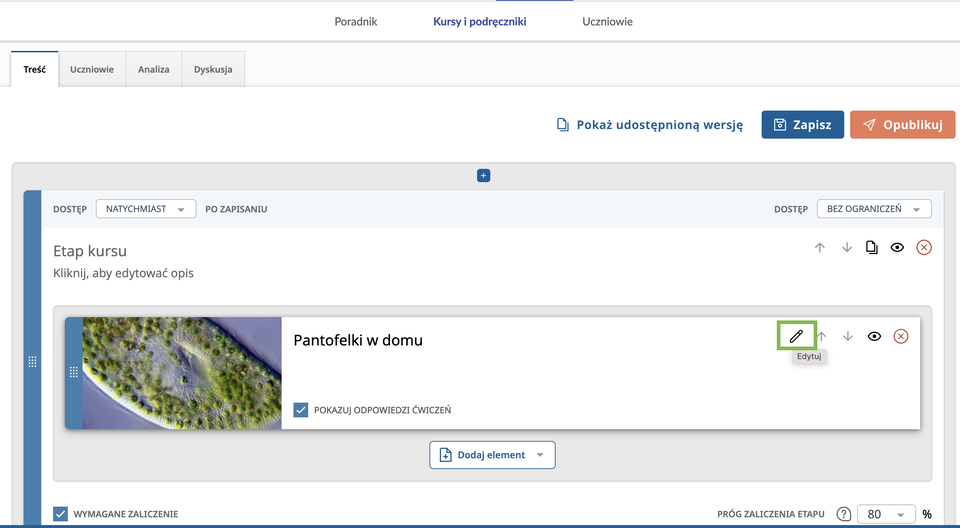Toggle the Wymagane zaliczenie checkbox
The image size is (960, 528).
(61, 514)
